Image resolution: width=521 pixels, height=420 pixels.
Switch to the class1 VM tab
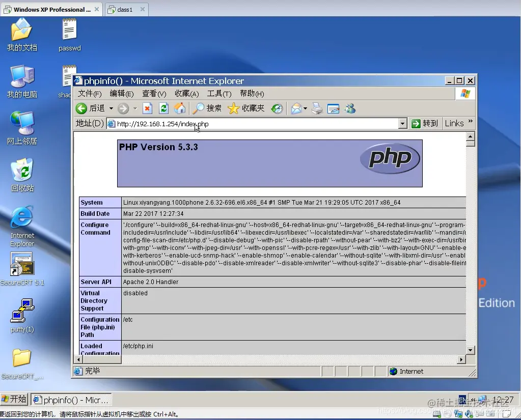pyautogui.click(x=127, y=10)
